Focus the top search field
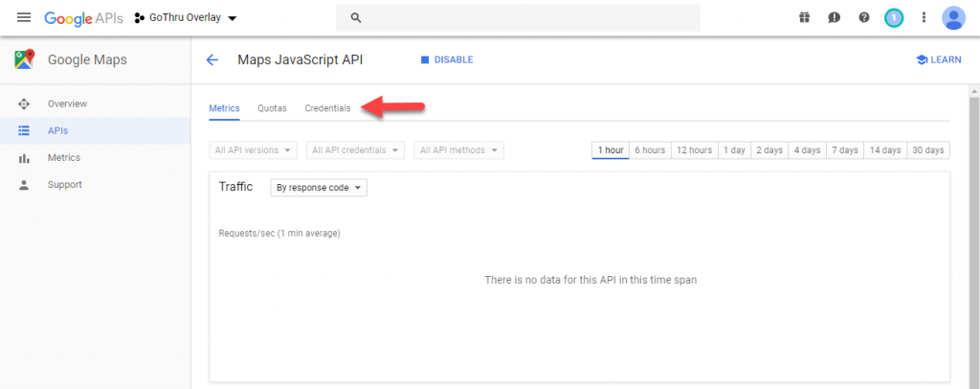 coord(518,18)
